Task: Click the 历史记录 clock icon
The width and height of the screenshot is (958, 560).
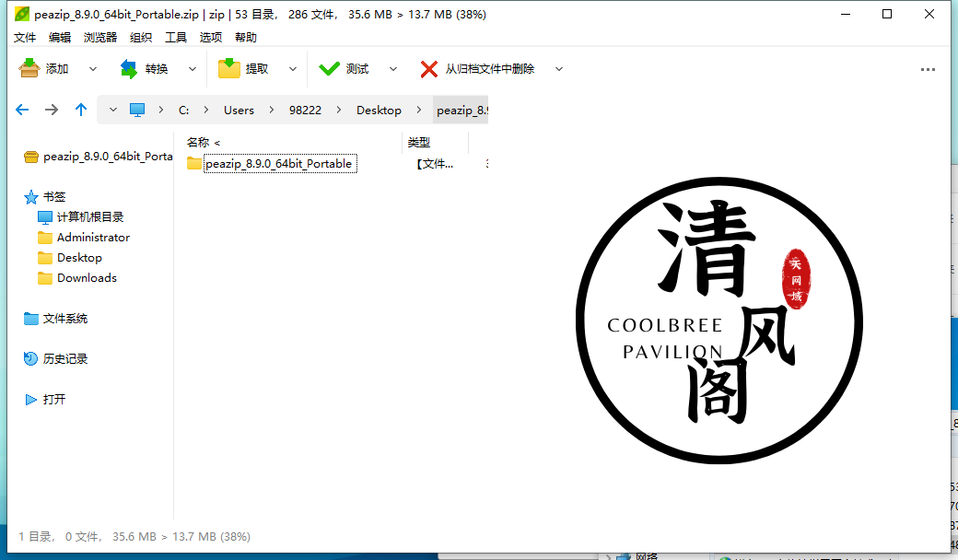Action: [30, 358]
